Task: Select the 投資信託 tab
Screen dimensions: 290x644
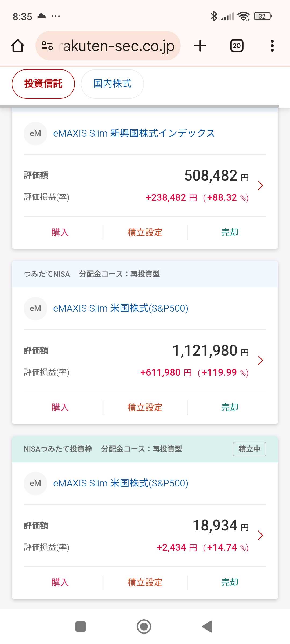Action: [43, 84]
